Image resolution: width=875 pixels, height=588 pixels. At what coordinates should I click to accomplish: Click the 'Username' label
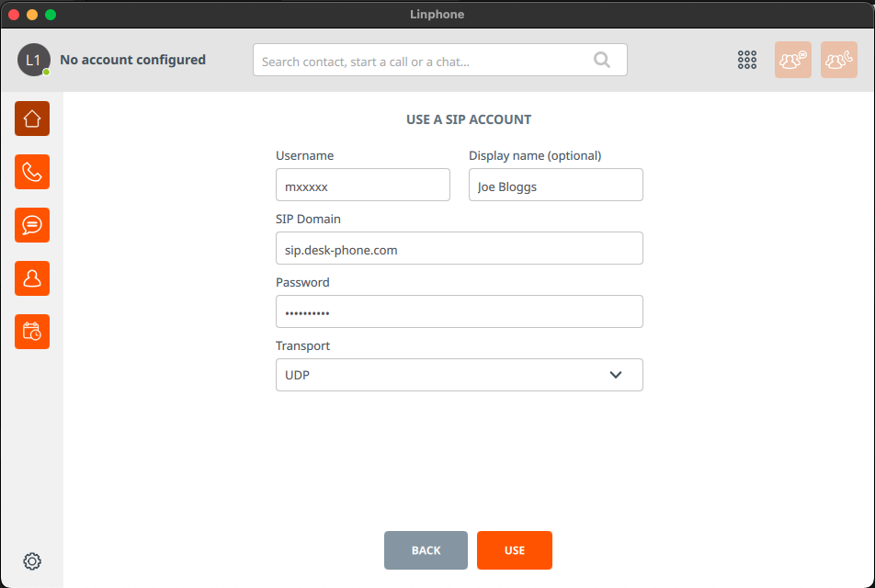coord(305,155)
